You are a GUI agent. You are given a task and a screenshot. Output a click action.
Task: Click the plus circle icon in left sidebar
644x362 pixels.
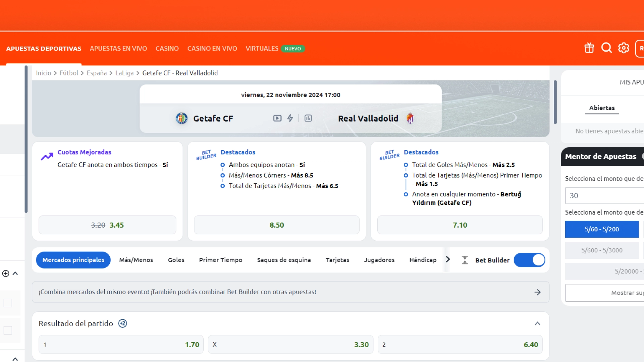click(6, 274)
